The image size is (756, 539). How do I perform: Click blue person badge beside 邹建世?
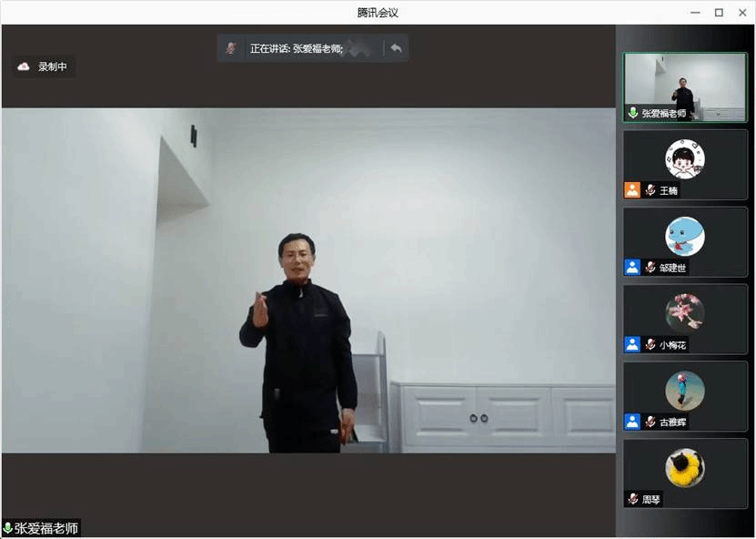(632, 268)
